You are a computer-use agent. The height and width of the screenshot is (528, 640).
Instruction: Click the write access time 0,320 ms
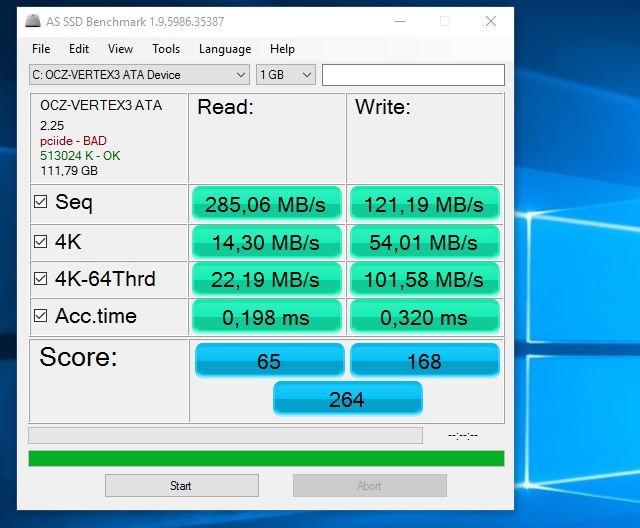tap(424, 317)
